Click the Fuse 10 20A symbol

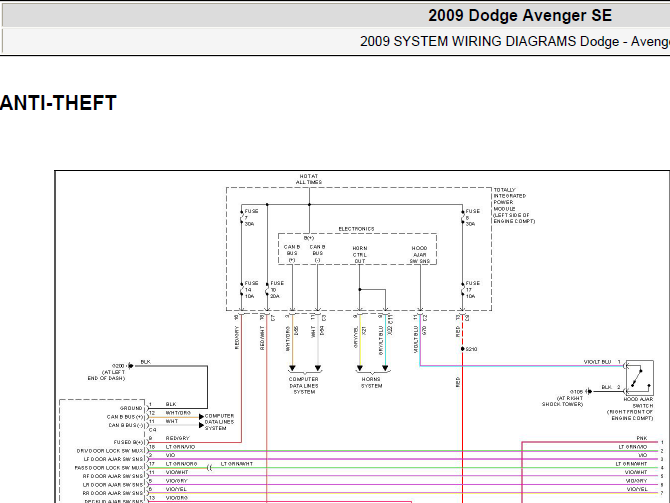pyautogui.click(x=267, y=290)
